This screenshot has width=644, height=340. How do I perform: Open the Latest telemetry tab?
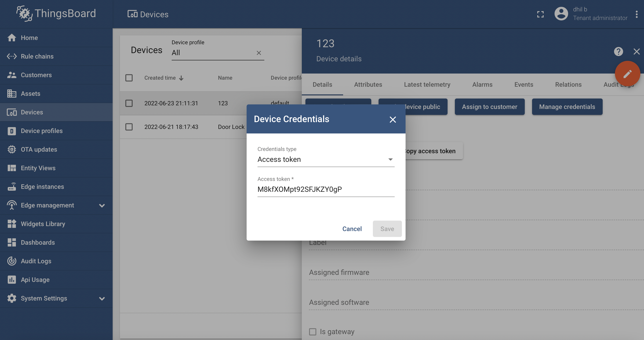[427, 84]
